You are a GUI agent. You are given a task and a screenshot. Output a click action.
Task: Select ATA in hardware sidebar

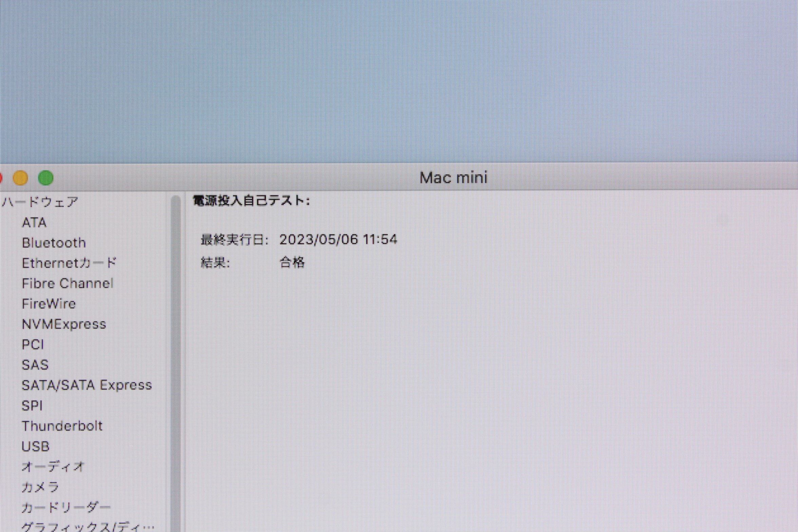pyautogui.click(x=34, y=223)
